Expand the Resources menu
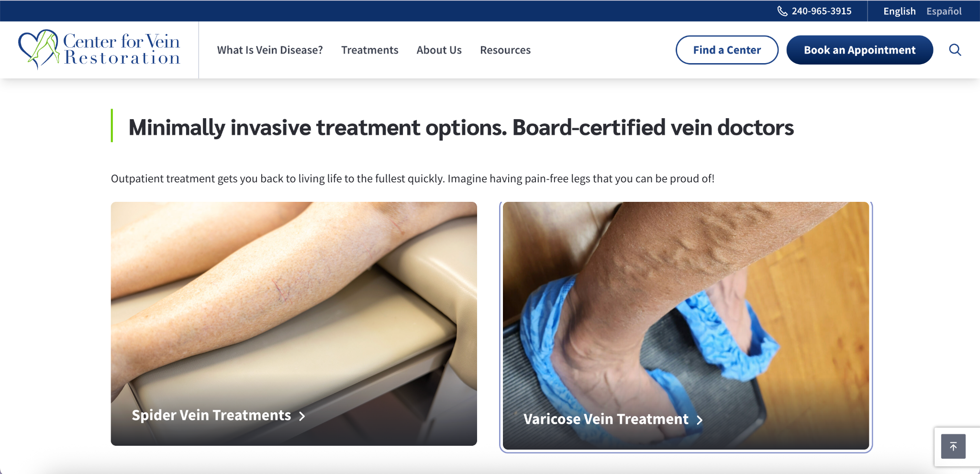Viewport: 980px width, 474px height. tap(505, 50)
